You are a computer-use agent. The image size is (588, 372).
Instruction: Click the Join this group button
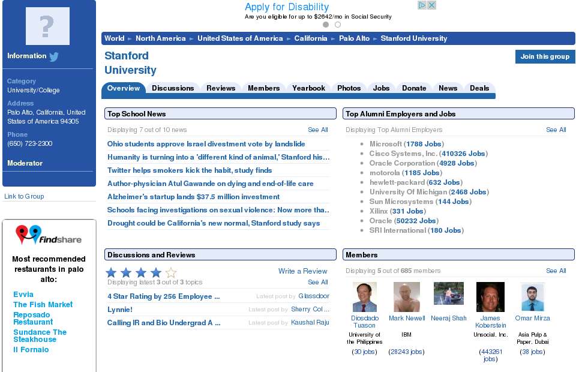pos(545,56)
